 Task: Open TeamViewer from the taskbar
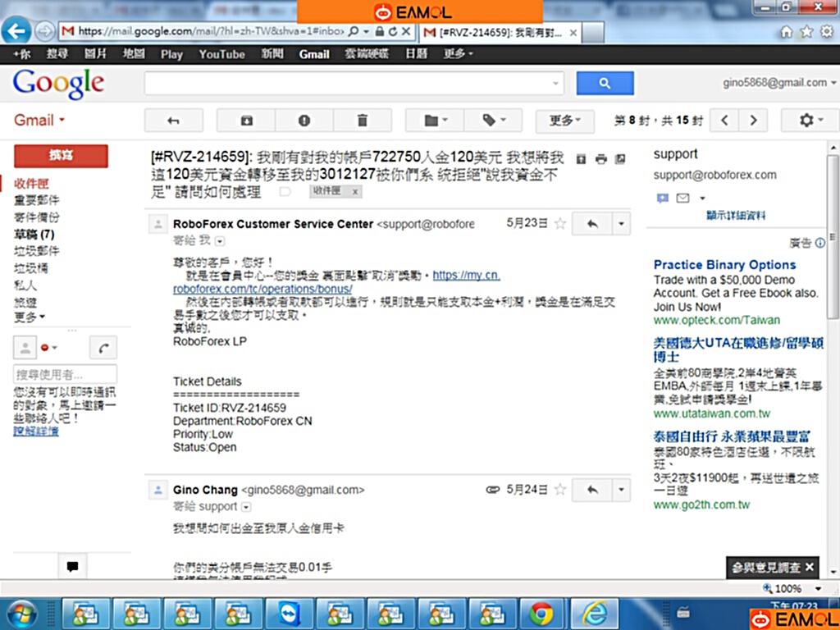click(290, 614)
